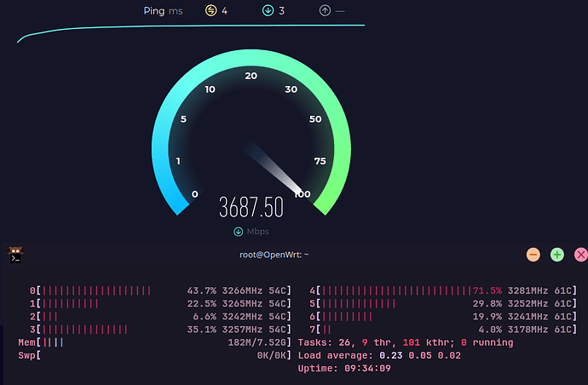The width and height of the screenshot is (588, 385).
Task: Click the 3687.50 speed reading
Action: pos(251,207)
